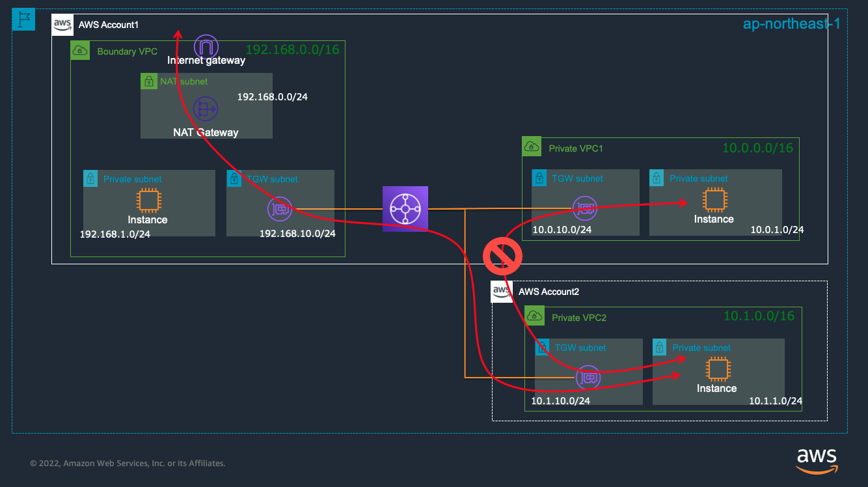
Task: Select the Boundary VPC label
Action: tap(128, 51)
